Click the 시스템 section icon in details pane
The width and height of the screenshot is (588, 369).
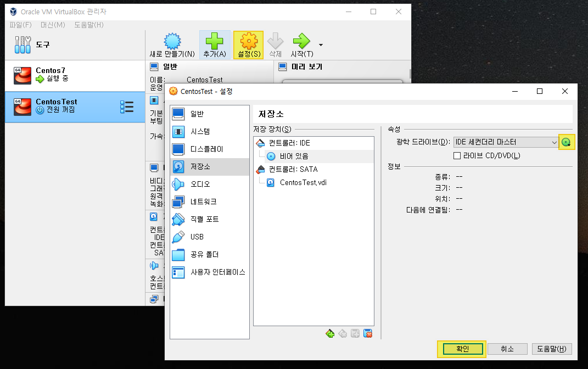pyautogui.click(x=154, y=100)
